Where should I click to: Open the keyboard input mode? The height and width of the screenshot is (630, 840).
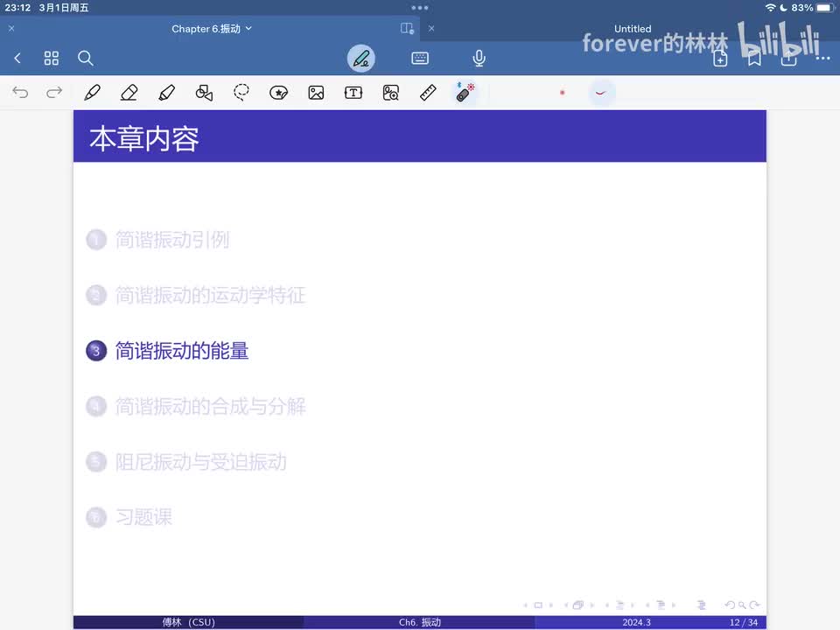[x=420, y=58]
